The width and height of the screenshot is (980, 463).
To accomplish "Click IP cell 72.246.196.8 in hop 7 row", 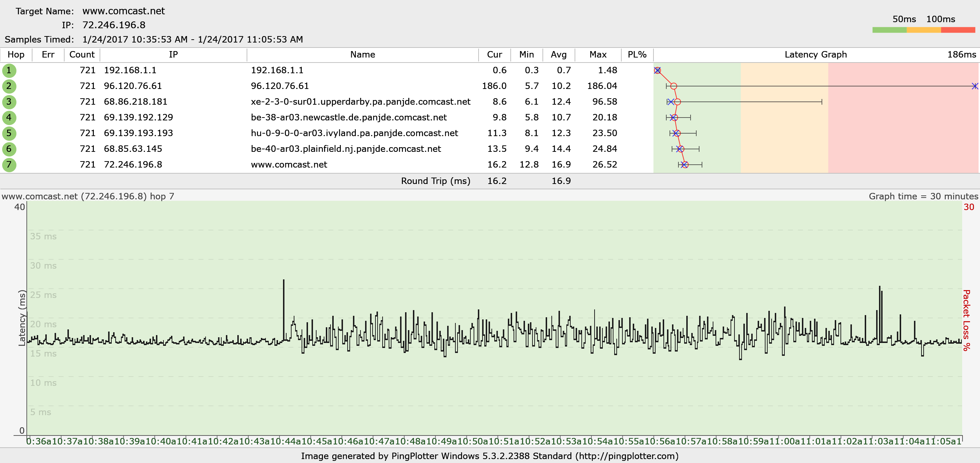I will [x=133, y=164].
